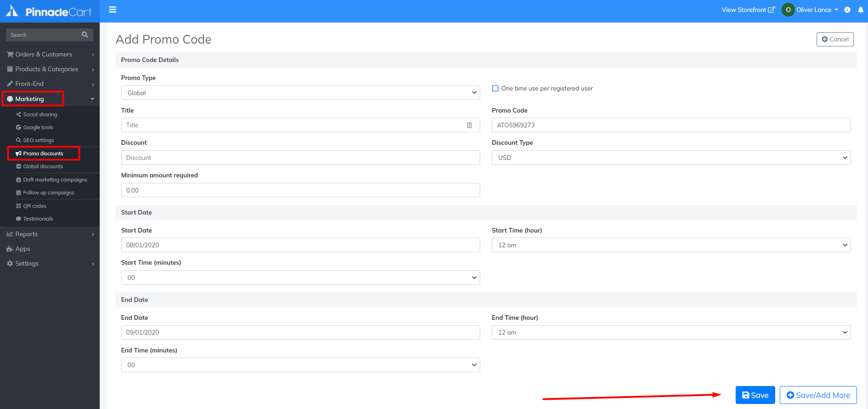Click the Settings gear icon
Image resolution: width=868 pixels, height=409 pixels.
pos(10,263)
